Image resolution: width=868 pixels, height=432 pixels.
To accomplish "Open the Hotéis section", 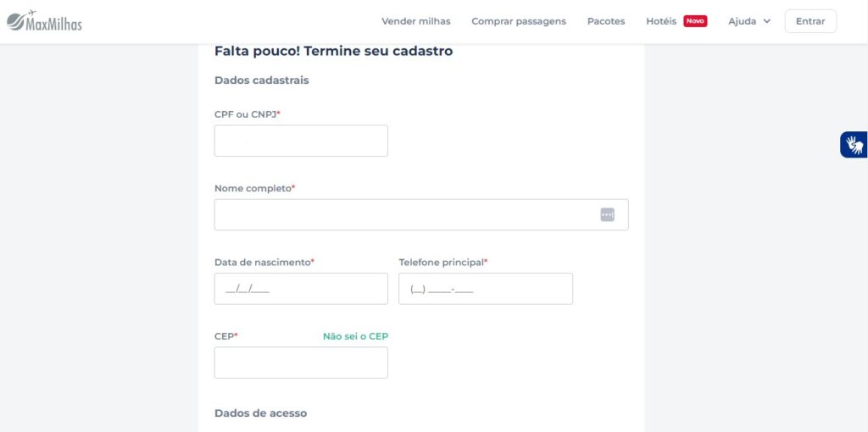I will click(661, 21).
